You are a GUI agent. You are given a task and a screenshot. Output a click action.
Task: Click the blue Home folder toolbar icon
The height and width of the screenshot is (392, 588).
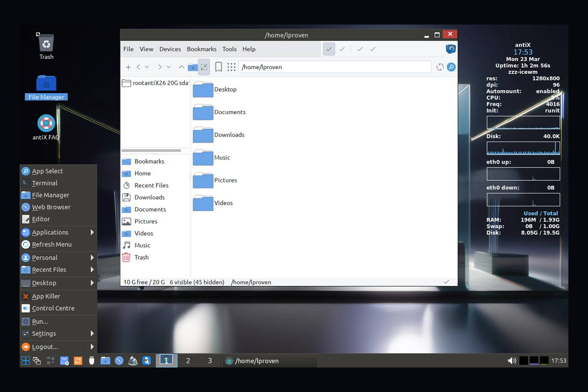click(193, 67)
